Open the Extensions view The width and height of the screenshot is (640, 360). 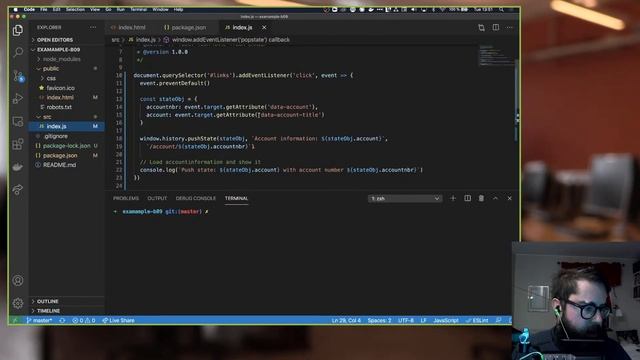pyautogui.click(x=18, y=144)
